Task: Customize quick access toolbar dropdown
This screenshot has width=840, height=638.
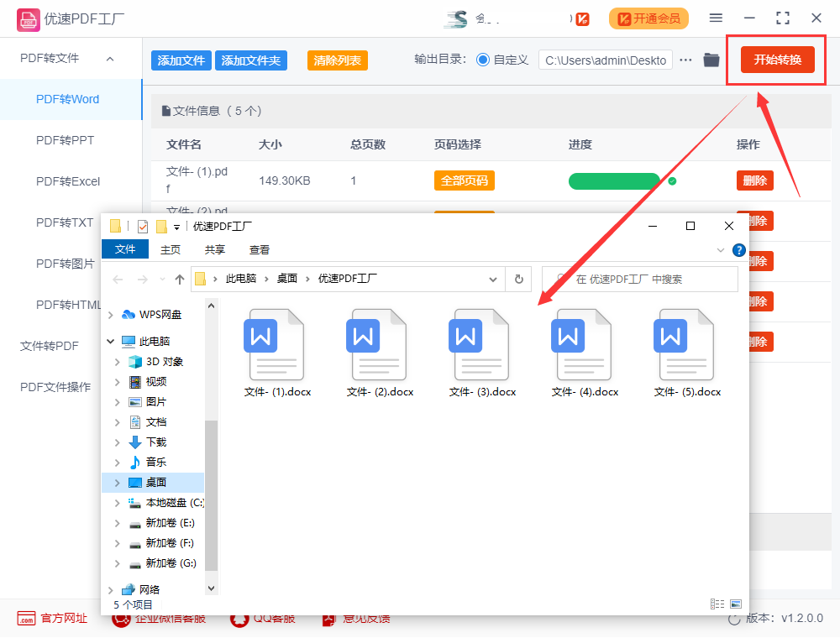Action: (x=176, y=227)
